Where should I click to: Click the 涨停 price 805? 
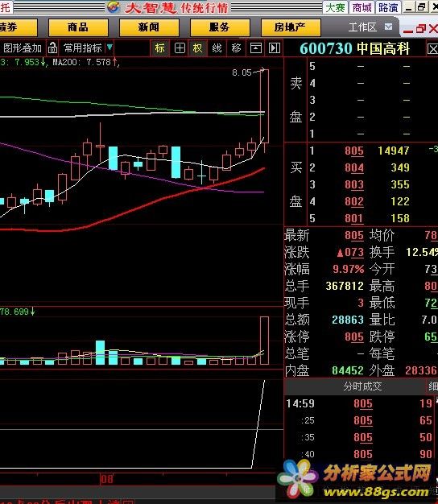354,337
